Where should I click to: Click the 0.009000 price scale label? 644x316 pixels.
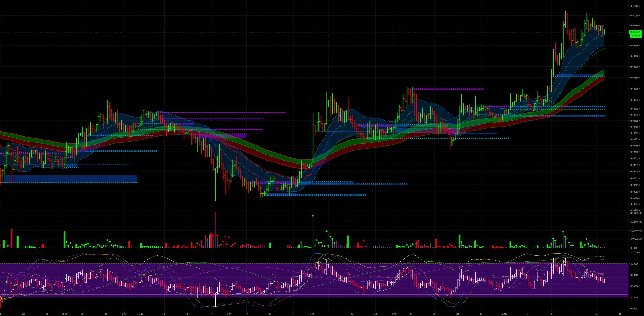click(635, 67)
